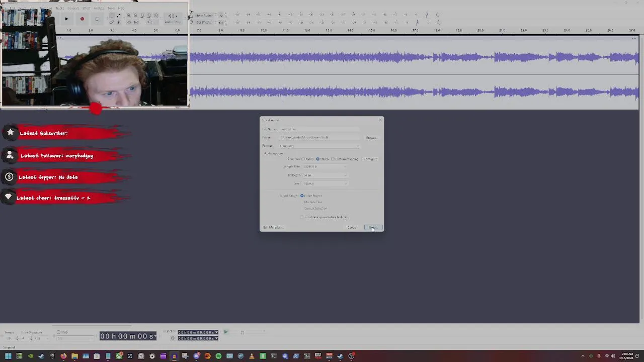The image size is (644, 362).
Task: Select the Envelope tool
Action: (x=118, y=16)
